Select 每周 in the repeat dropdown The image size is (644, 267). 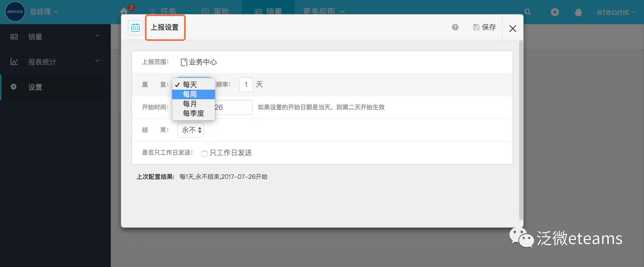tap(190, 94)
